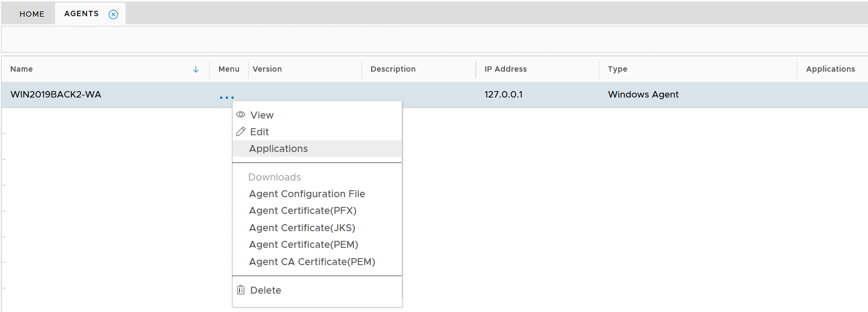Click the trash icon beside Delete
The image size is (868, 312).
coord(241,290)
